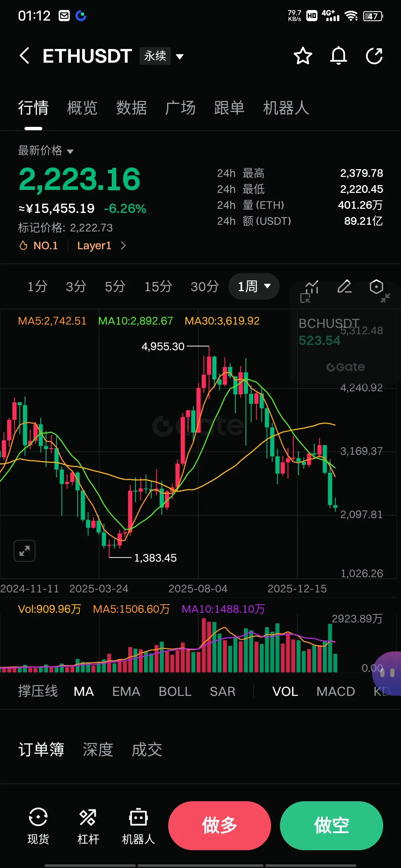Tap MA5:2,742.51 label
Viewport: 401px width, 868px height.
[52, 321]
